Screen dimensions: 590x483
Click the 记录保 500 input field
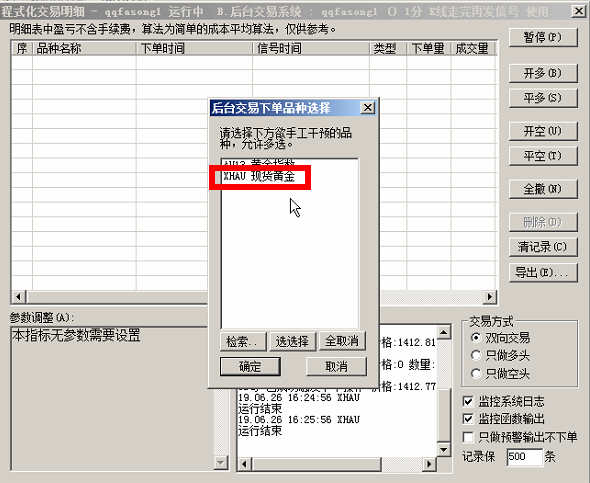(525, 457)
